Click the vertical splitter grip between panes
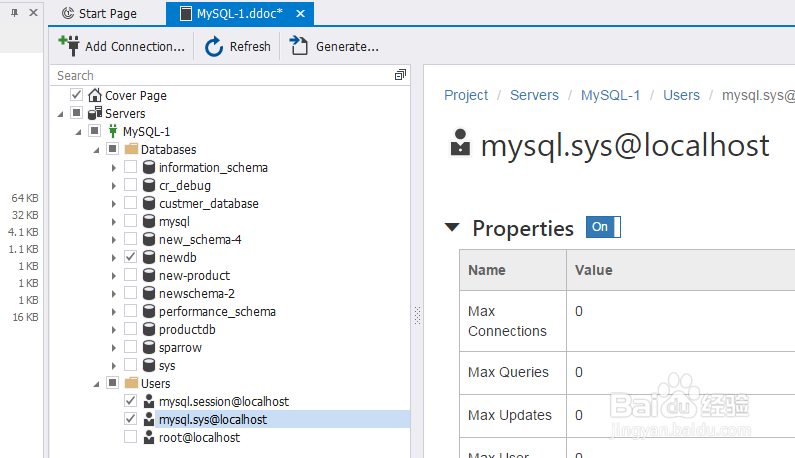This screenshot has height=458, width=795. 417,315
